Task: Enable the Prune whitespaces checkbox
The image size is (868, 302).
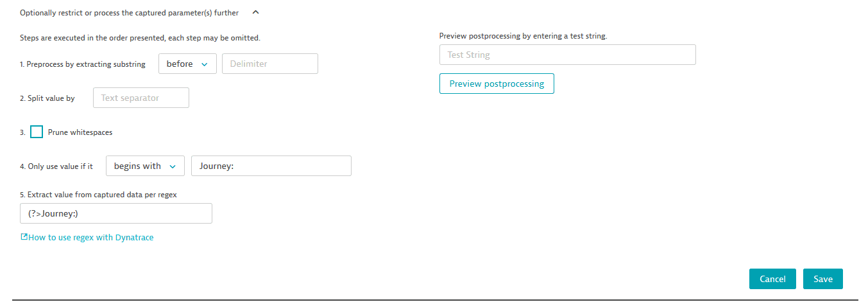Action: click(x=37, y=132)
